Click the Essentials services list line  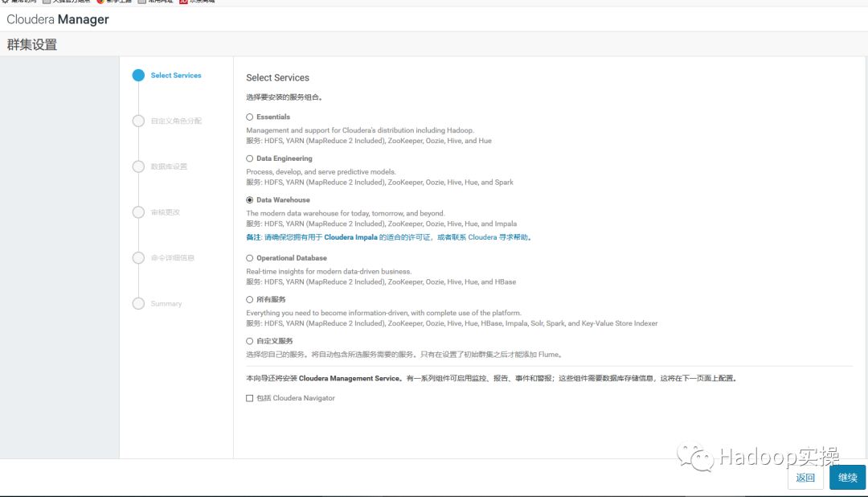[x=369, y=141]
